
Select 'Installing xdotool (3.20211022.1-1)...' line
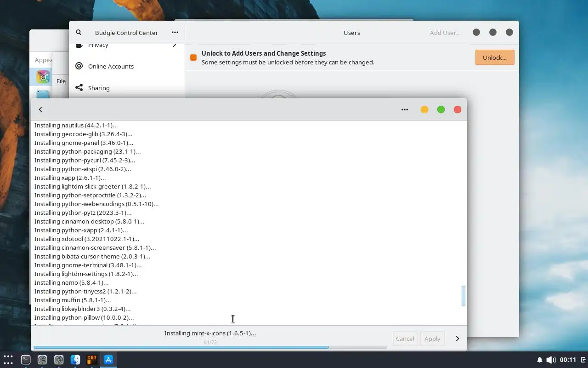(x=87, y=239)
